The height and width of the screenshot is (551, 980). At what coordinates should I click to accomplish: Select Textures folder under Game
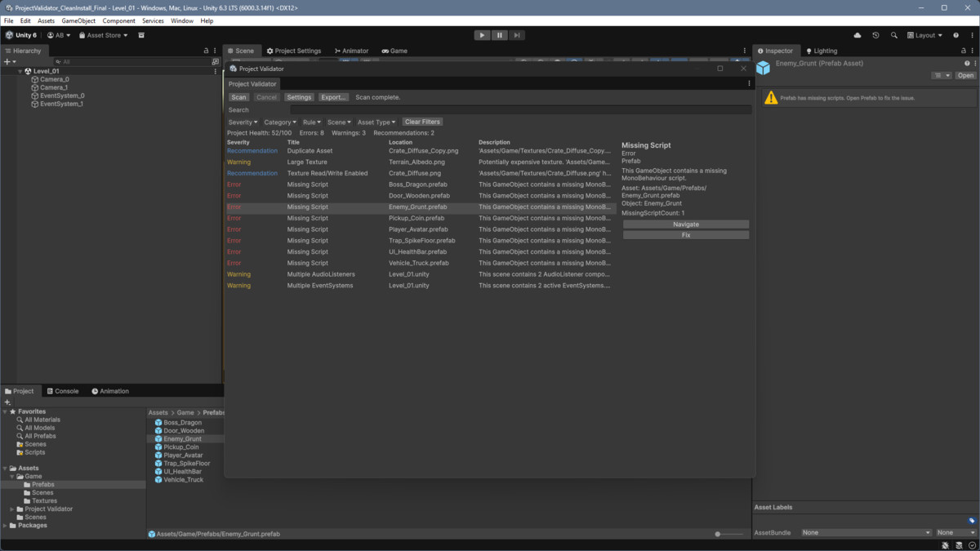click(40, 501)
